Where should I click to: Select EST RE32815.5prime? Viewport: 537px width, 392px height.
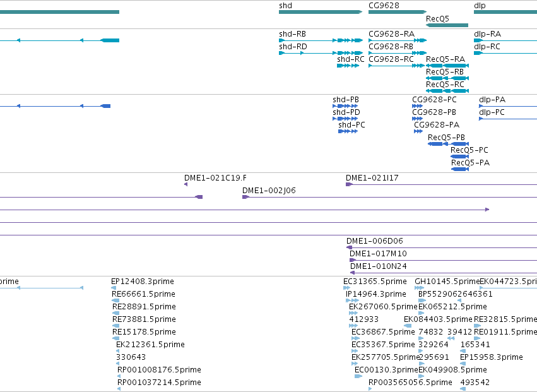[478, 326]
